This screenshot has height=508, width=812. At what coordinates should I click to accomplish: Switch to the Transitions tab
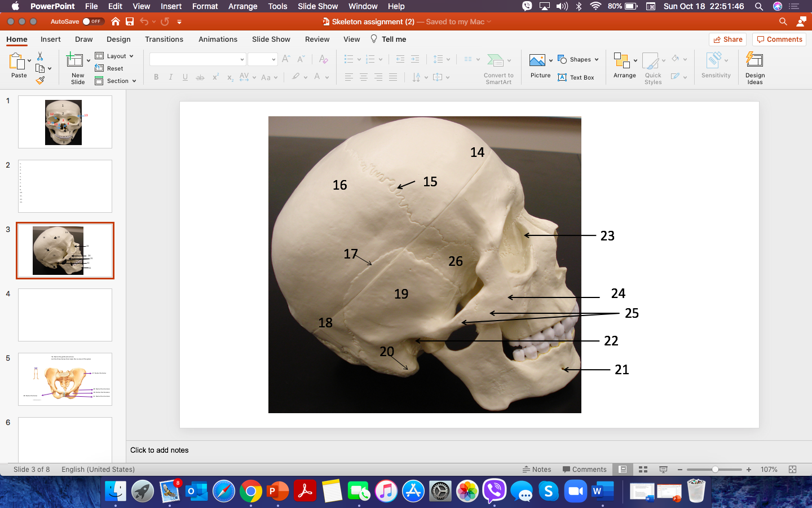pos(164,39)
